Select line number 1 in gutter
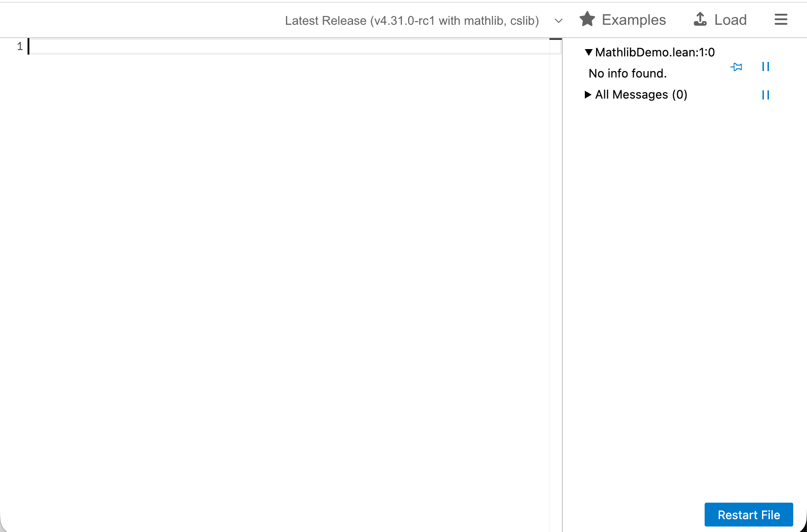807x532 pixels. pos(20,46)
